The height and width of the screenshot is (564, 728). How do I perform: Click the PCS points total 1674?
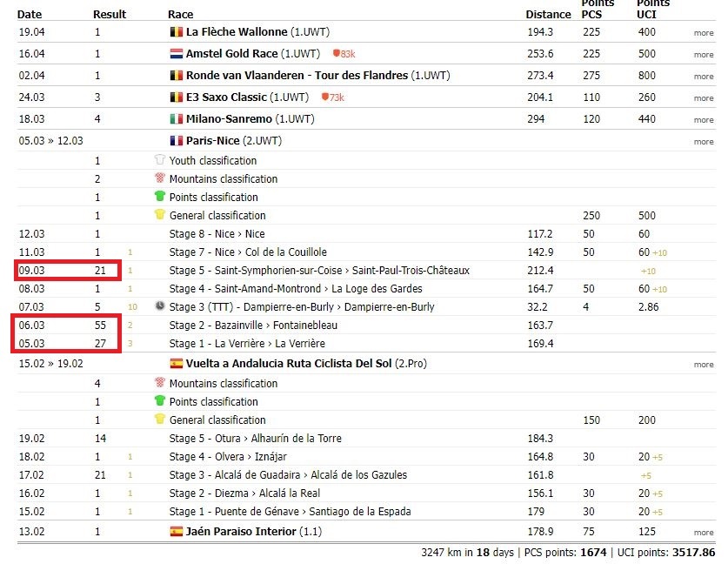[593, 553]
